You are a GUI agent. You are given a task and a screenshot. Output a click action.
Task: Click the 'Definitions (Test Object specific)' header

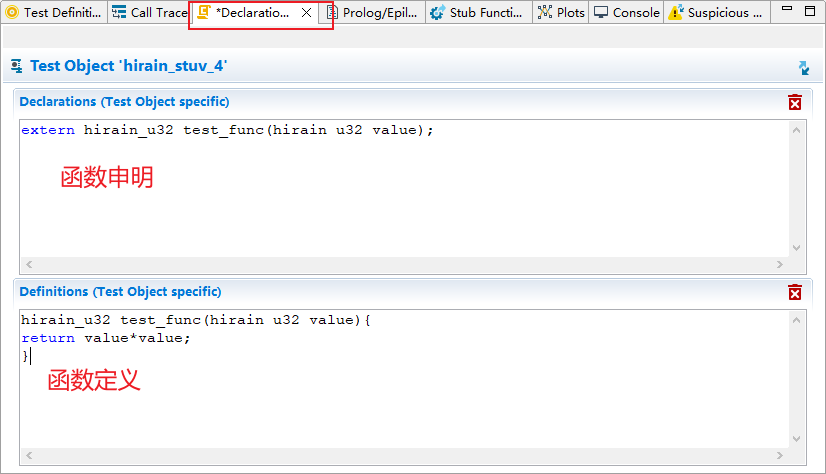click(120, 292)
